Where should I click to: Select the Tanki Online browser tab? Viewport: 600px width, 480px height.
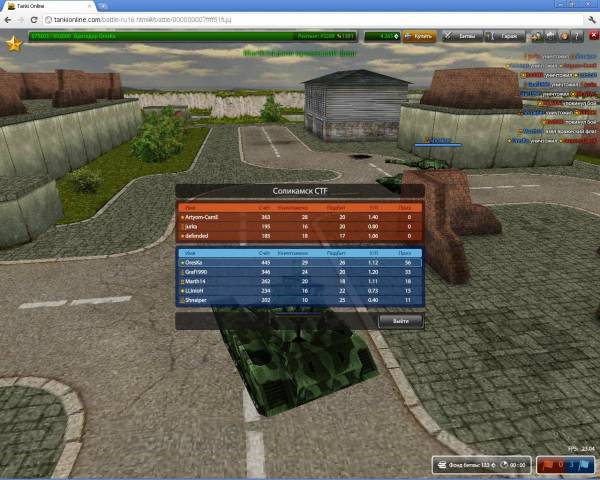pyautogui.click(x=49, y=6)
